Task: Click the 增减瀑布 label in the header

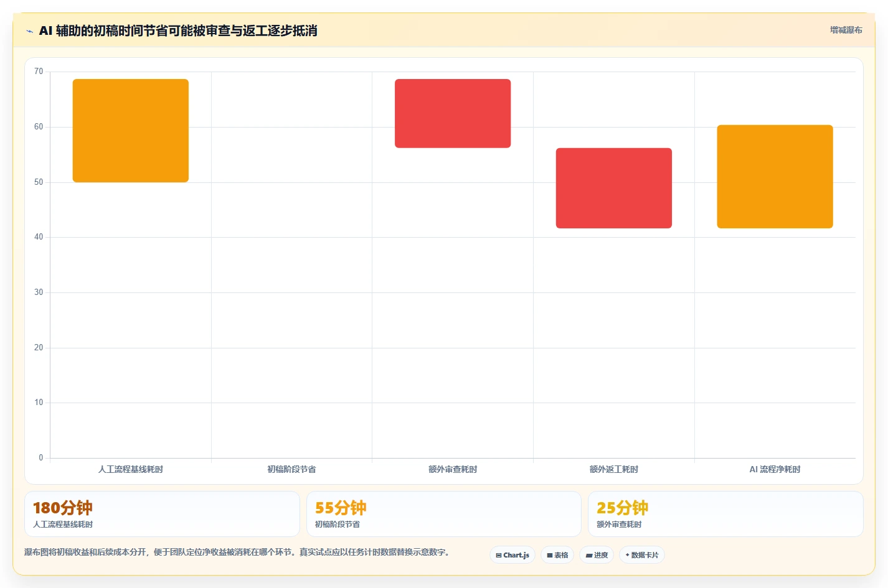Action: point(846,30)
